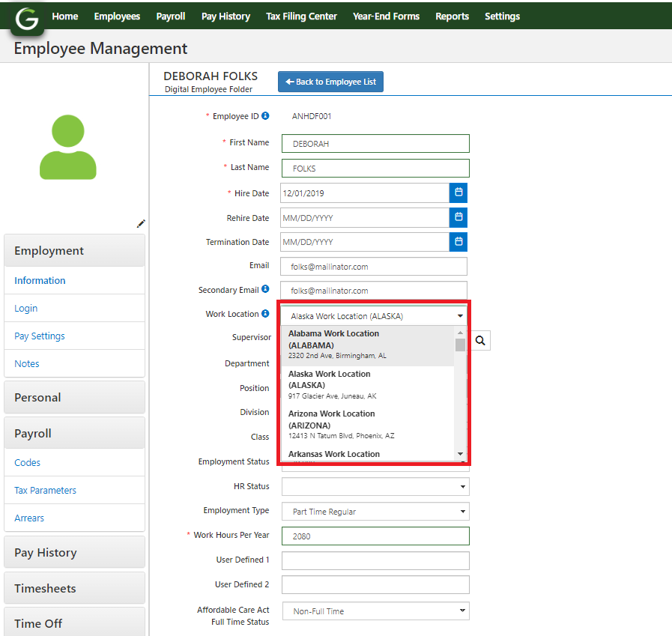
Task: Click the Secondary Email info icon
Action: [x=265, y=289]
